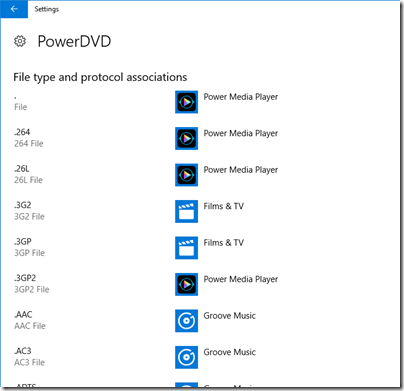
Task: Go back with the Settings back arrow
Action: coord(14,9)
